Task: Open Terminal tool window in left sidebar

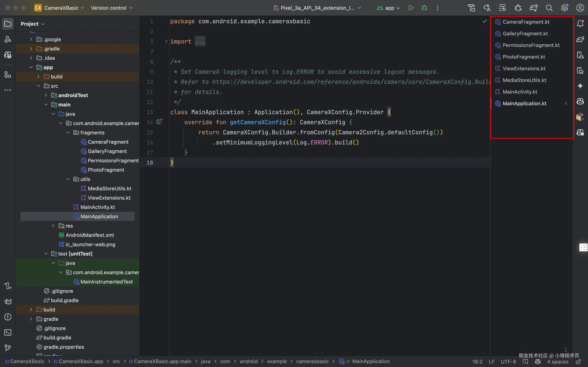Action: [x=8, y=332]
